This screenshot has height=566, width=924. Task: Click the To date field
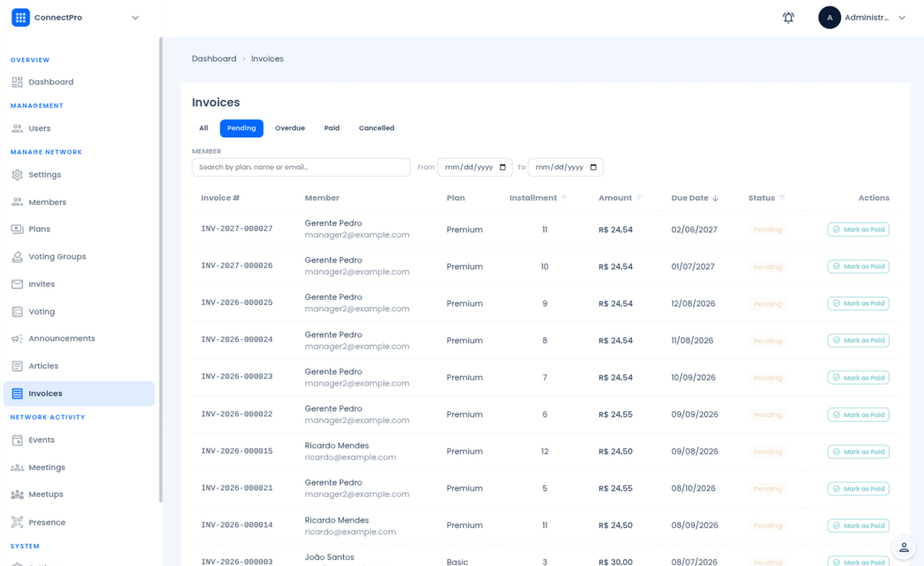coord(566,167)
